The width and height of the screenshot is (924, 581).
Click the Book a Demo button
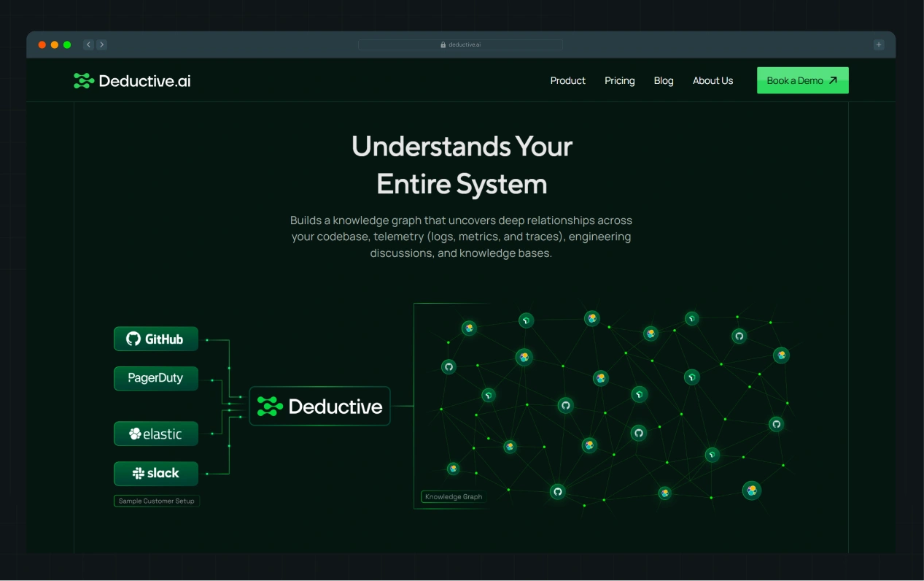tap(802, 80)
